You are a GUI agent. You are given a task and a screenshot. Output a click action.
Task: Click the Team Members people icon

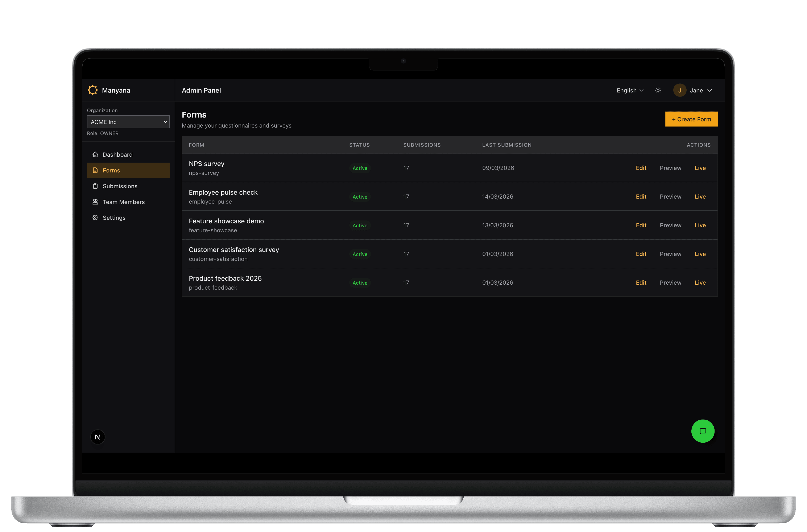tap(95, 202)
